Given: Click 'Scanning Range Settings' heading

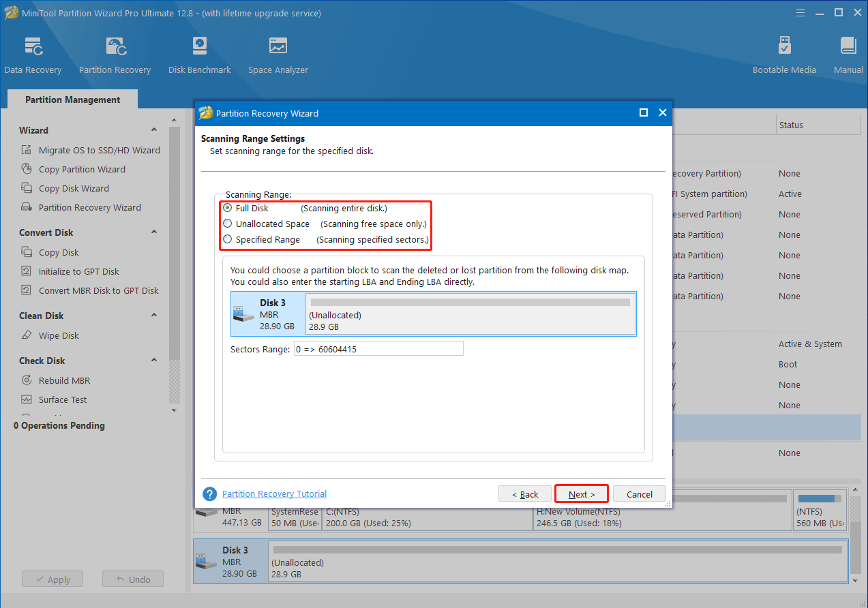Looking at the screenshot, I should tap(253, 138).
